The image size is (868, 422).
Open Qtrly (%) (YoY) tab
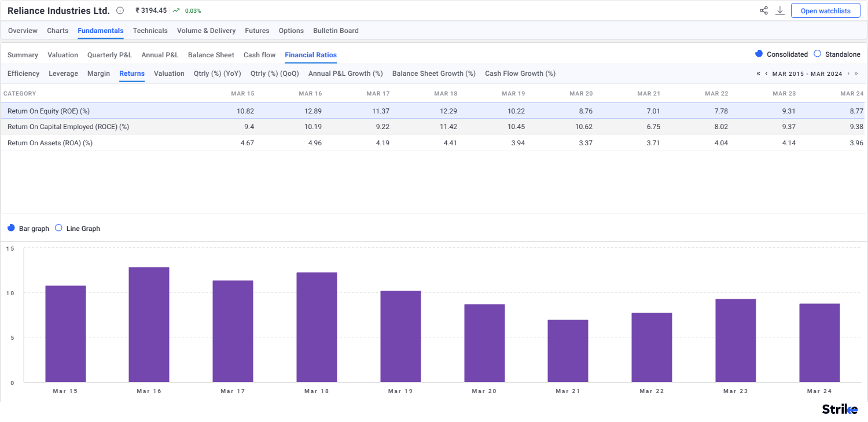[218, 74]
